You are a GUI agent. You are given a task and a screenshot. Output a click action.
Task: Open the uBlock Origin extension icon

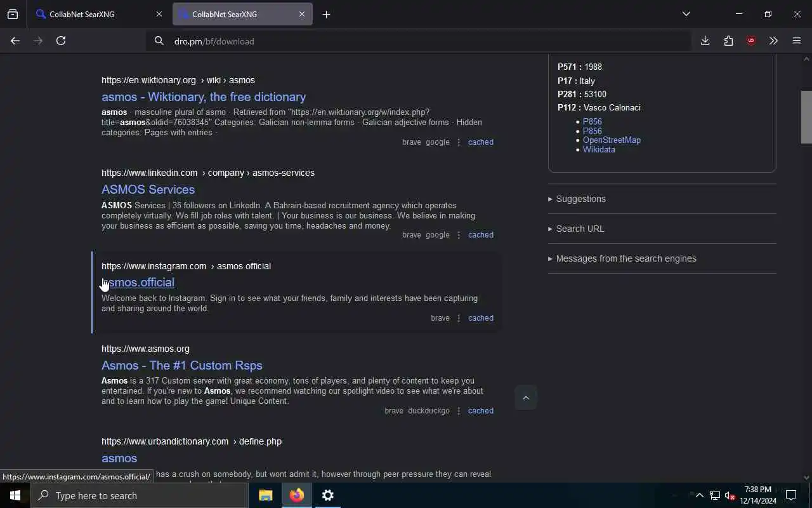pos(751,41)
